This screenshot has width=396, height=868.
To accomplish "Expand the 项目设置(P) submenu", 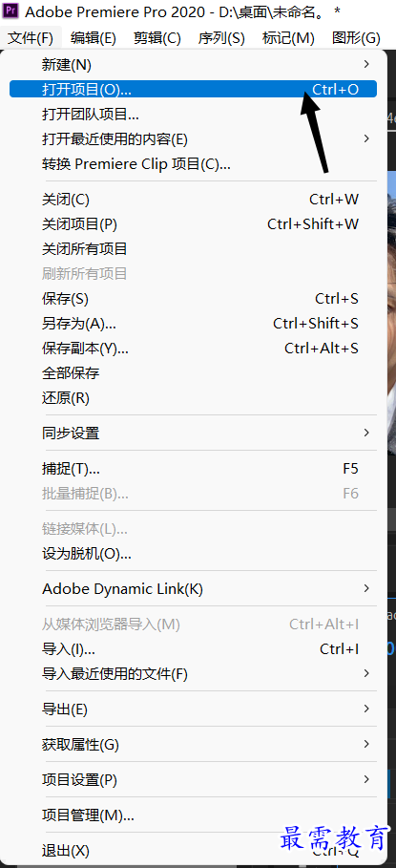I will [x=193, y=780].
